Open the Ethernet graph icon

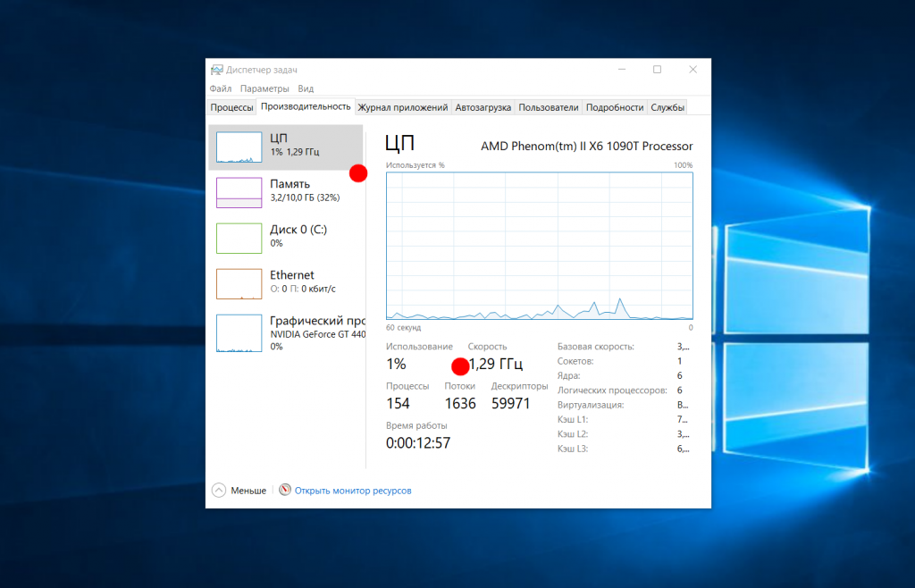239,283
